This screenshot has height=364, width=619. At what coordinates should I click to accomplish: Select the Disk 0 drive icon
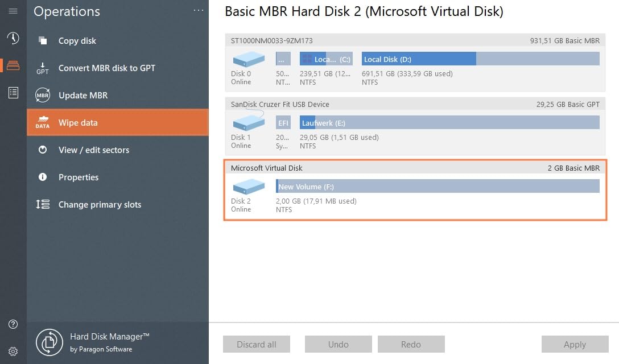(x=249, y=59)
